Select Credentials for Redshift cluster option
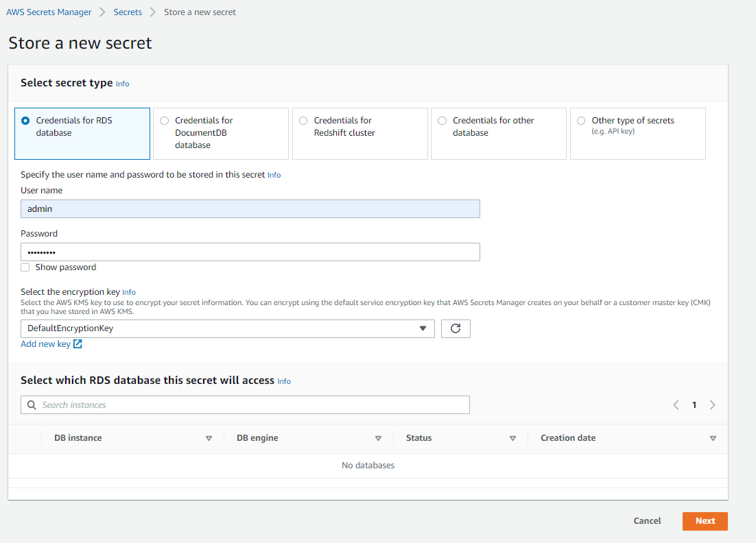Image resolution: width=756 pixels, height=543 pixels. click(303, 121)
